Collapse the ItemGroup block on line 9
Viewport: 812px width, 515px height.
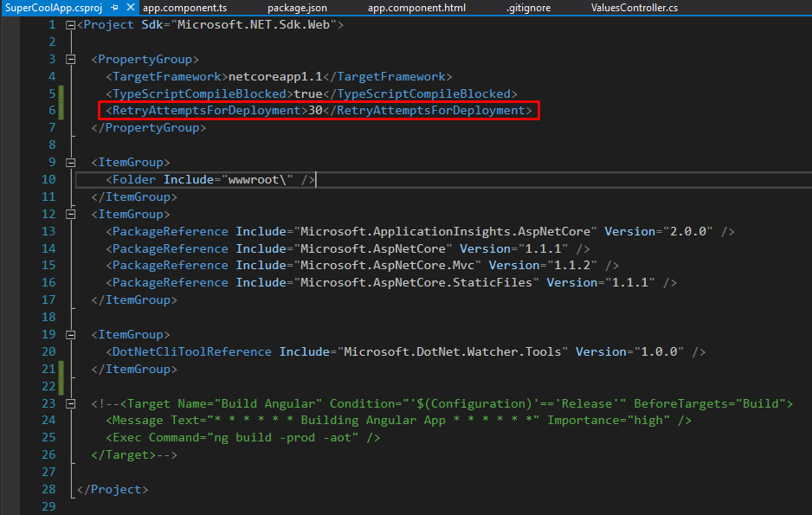pos(70,163)
